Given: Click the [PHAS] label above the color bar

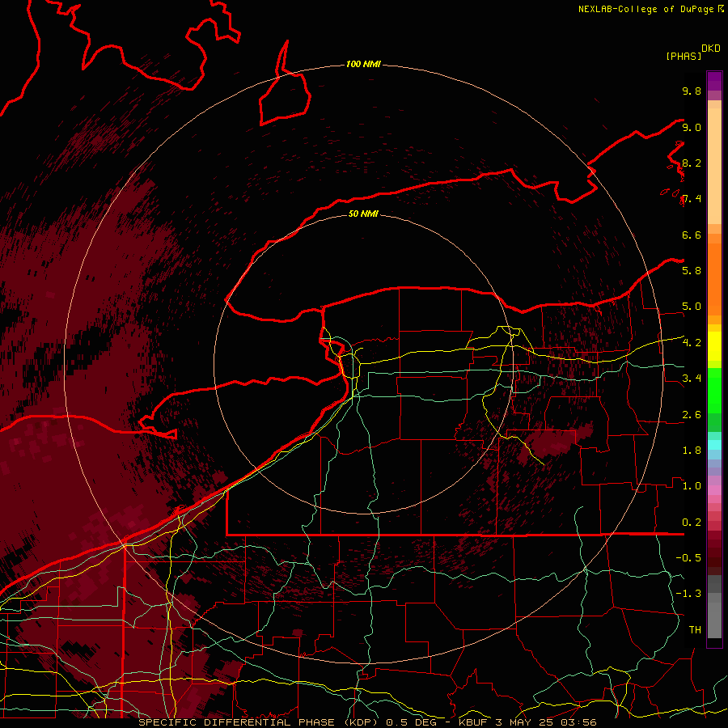Looking at the screenshot, I should pos(684,56).
